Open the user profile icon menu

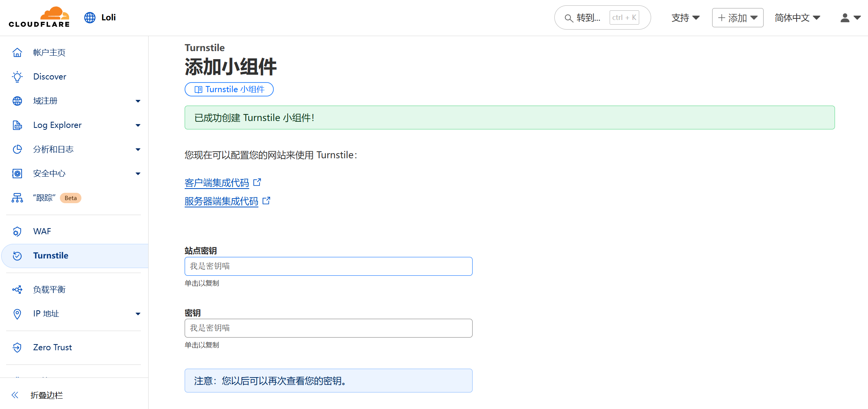[845, 18]
